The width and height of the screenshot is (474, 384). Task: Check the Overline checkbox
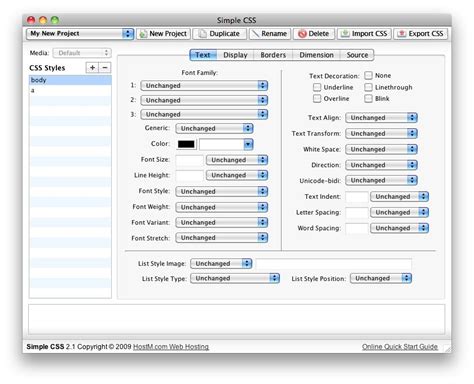pyautogui.click(x=317, y=99)
